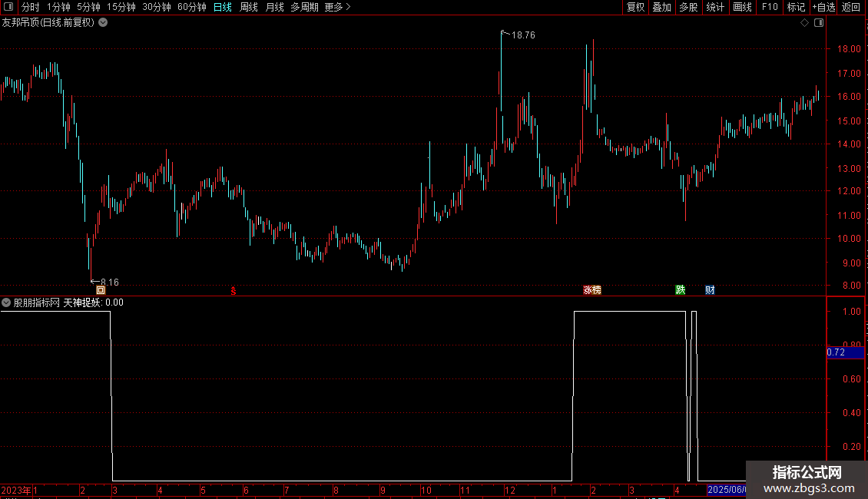Viewport: 868px width, 499px height.
Task: Click the 天神捉妖 indicator label
Action: pos(82,302)
